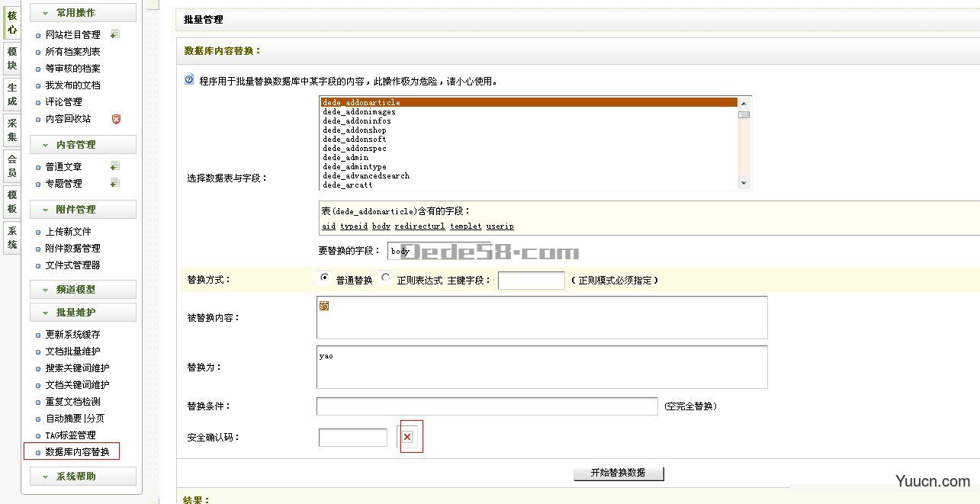Viewport: 980px width, 504px height.
Task: Open 内容回收站 in the sidebar
Action: pyautogui.click(x=68, y=118)
